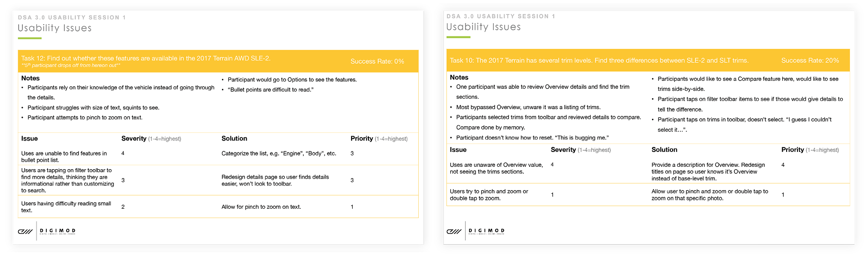Click the 'Allow for pinch to zoom on text' row

tap(218, 207)
